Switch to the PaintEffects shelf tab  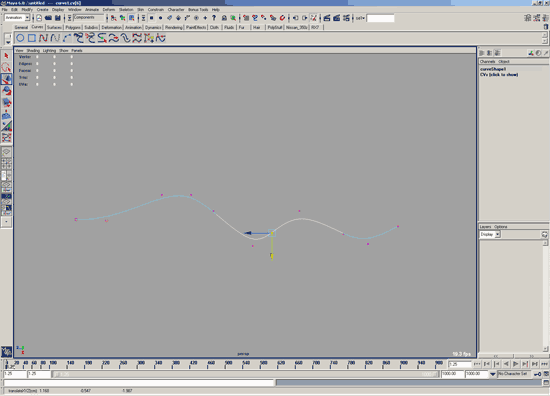point(196,27)
